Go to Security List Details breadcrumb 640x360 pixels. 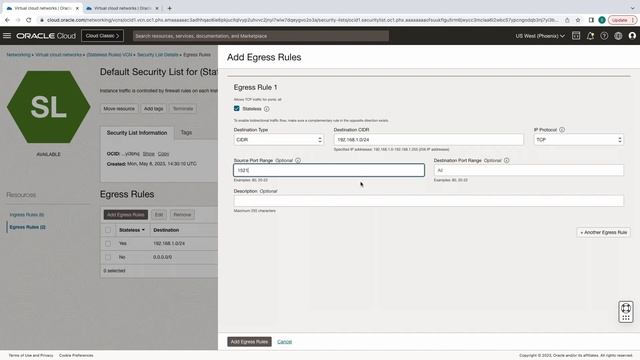tap(158, 55)
